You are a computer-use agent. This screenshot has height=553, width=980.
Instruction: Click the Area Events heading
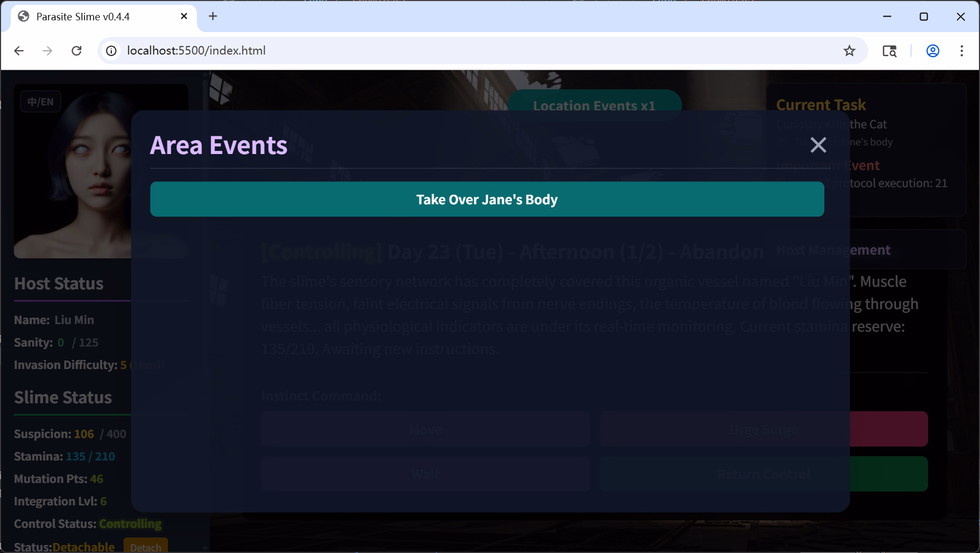[219, 145]
